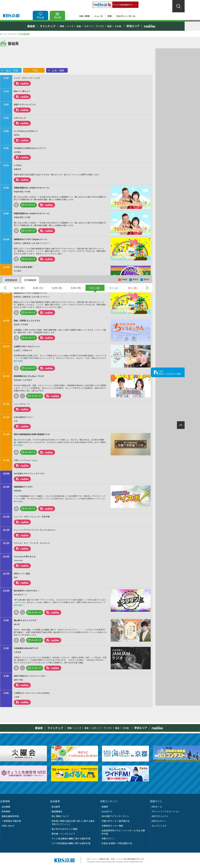The height and width of the screenshot is (868, 200).
Task: Select date 5/29 (水)
Action: (x=57, y=288)
